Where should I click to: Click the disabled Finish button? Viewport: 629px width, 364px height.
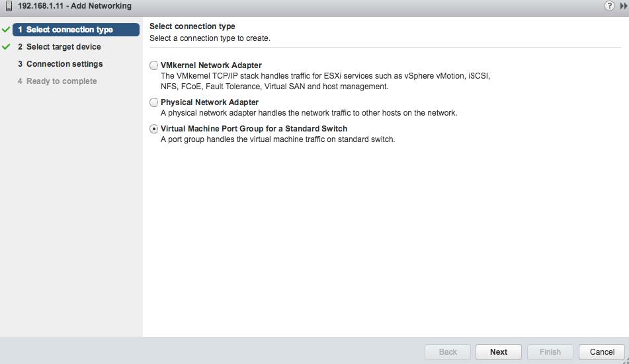click(550, 352)
